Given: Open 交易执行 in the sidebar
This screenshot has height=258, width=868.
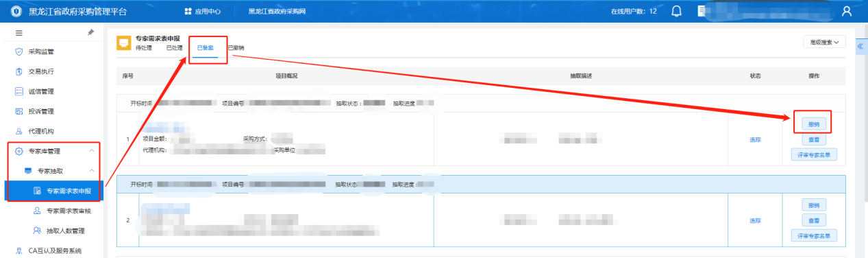Looking at the screenshot, I should (41, 71).
